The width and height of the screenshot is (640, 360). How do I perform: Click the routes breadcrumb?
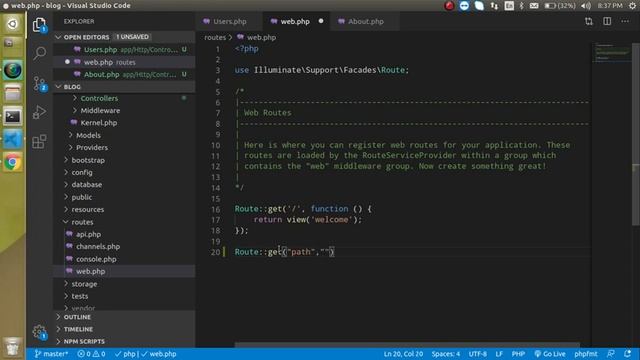(x=215, y=37)
